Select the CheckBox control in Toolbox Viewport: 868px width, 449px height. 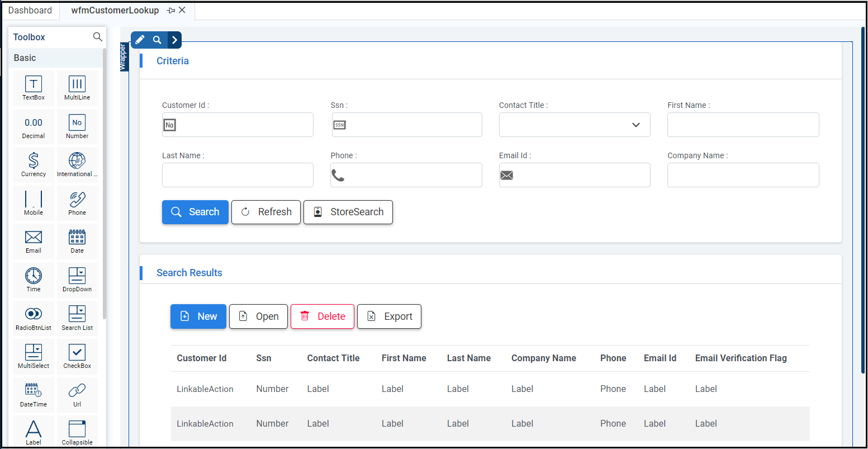coord(77,356)
